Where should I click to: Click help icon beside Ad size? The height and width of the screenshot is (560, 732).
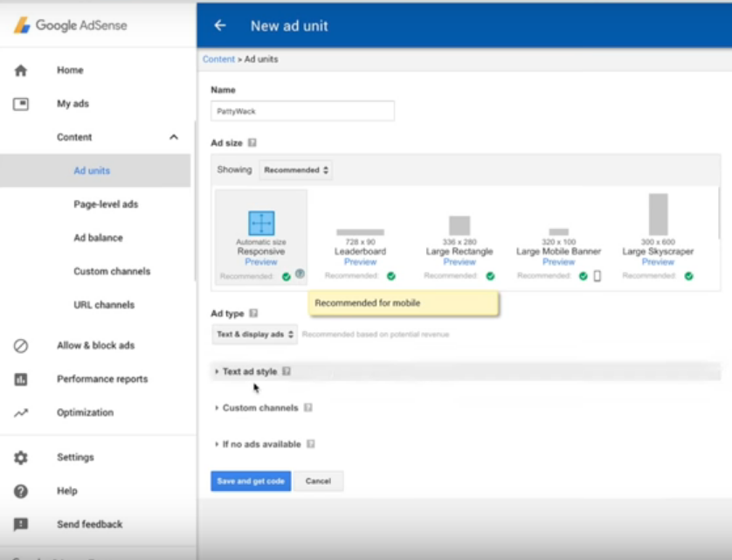coord(252,142)
